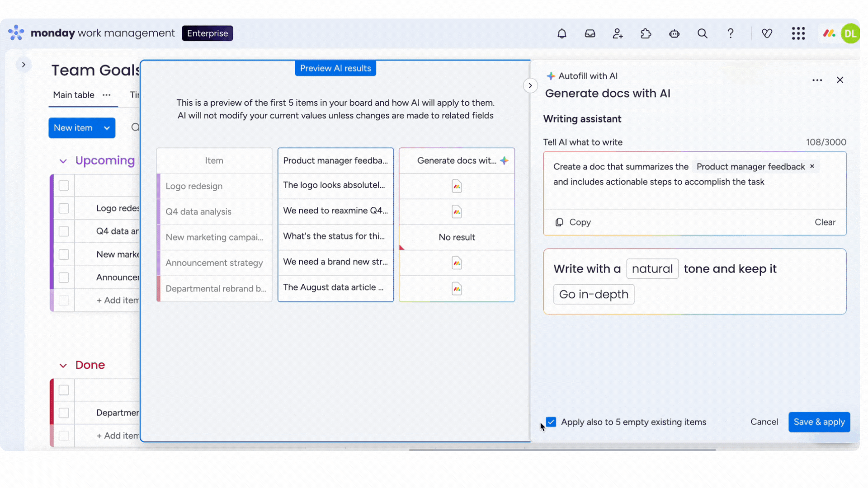
Task: Open the nine-dot products switcher
Action: (x=798, y=33)
